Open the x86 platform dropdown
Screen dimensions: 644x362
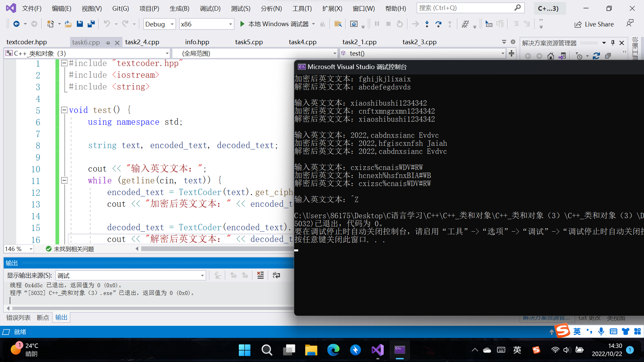(x=230, y=24)
